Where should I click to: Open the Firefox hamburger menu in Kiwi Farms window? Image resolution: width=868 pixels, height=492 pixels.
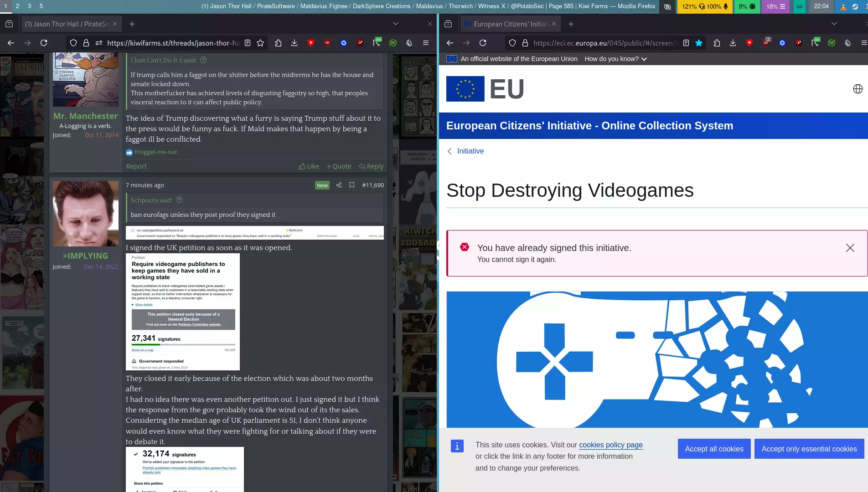(426, 43)
